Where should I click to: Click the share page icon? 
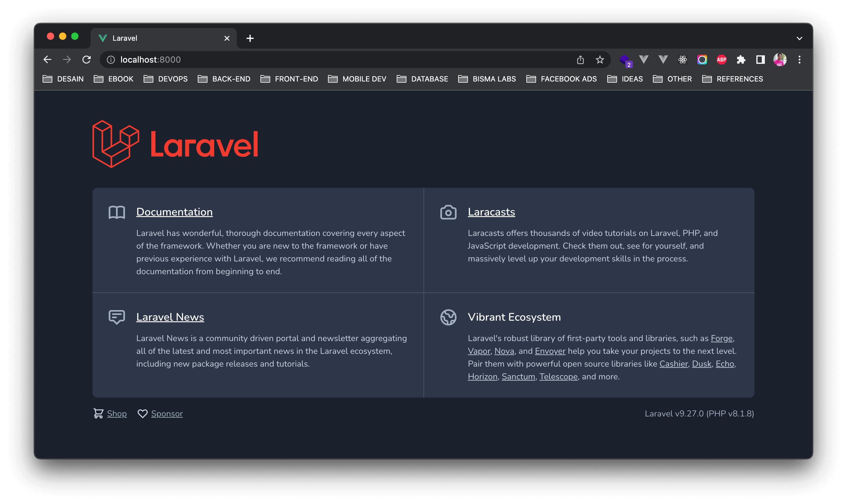pos(580,60)
